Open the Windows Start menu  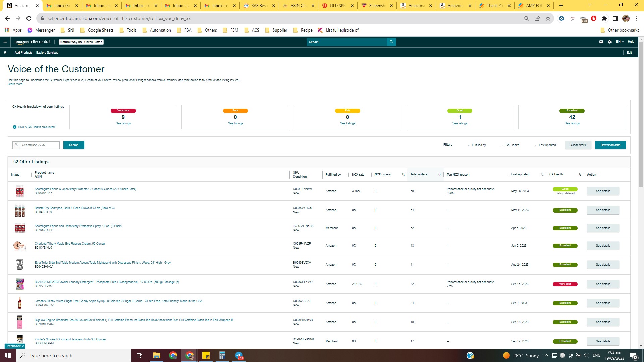8,355
